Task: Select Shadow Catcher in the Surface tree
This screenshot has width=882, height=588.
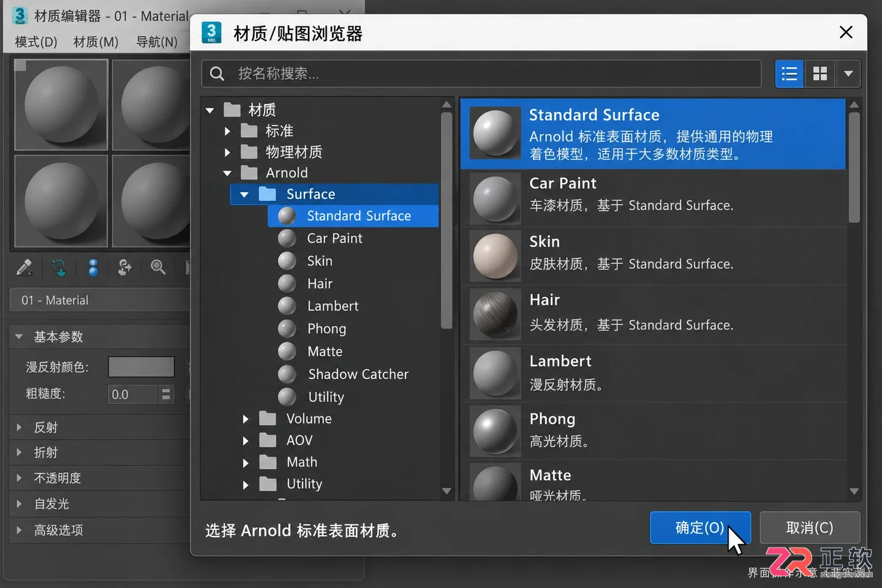Action: pos(358,374)
